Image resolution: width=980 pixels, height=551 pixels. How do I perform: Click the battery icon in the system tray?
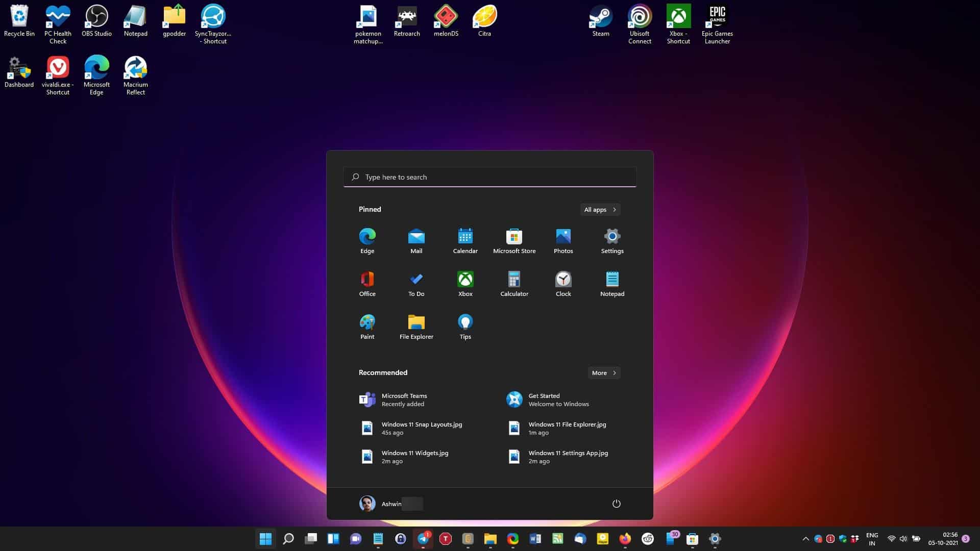click(x=916, y=539)
